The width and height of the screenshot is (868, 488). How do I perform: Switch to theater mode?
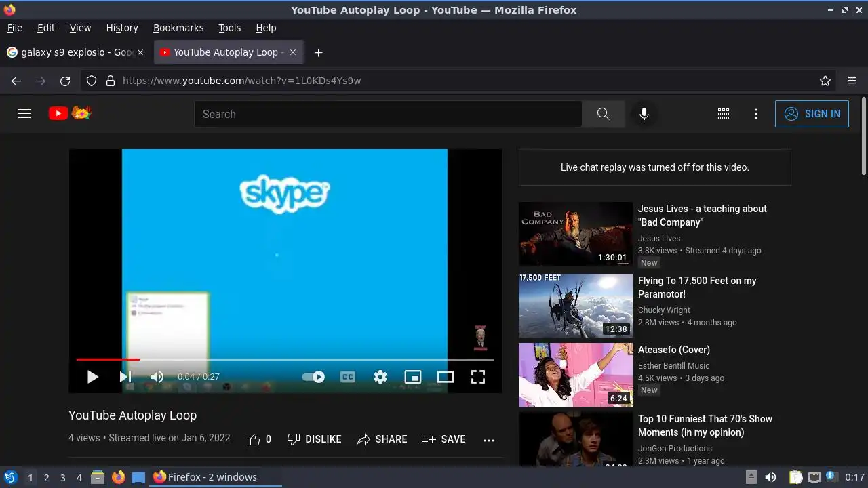click(x=446, y=377)
